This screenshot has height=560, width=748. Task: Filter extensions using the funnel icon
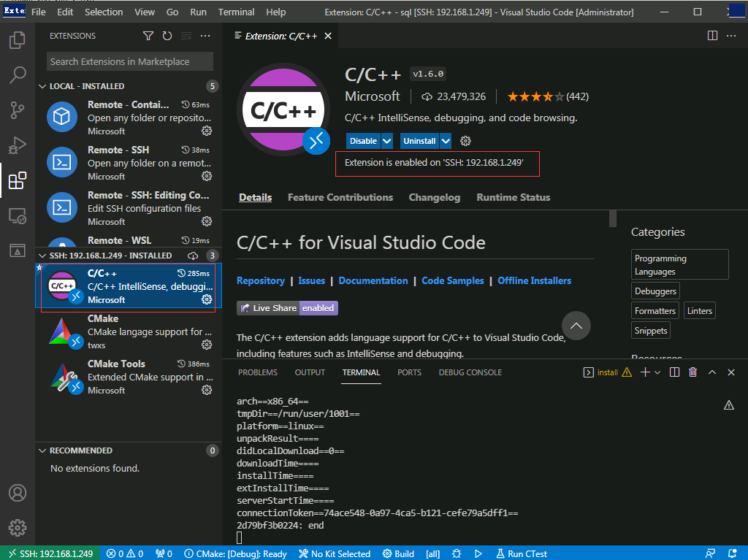click(148, 36)
